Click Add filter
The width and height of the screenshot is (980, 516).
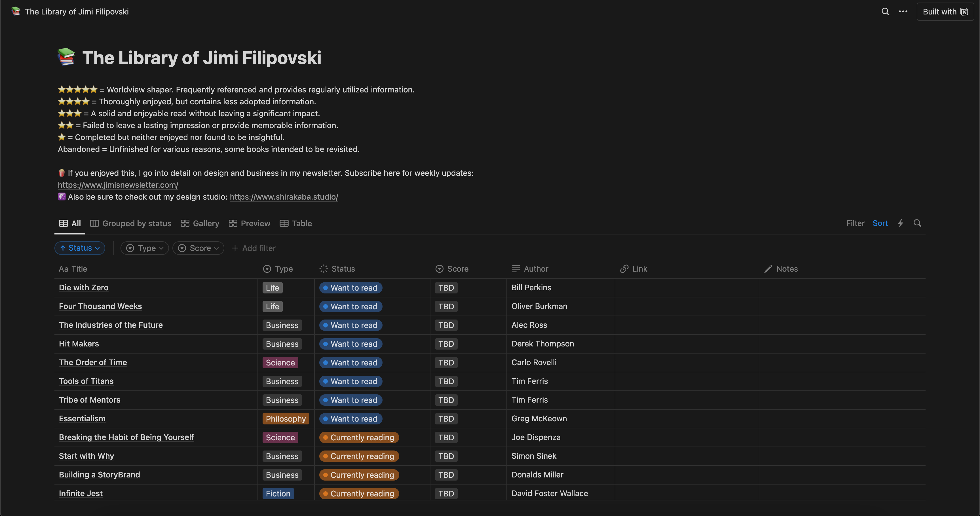(x=254, y=248)
